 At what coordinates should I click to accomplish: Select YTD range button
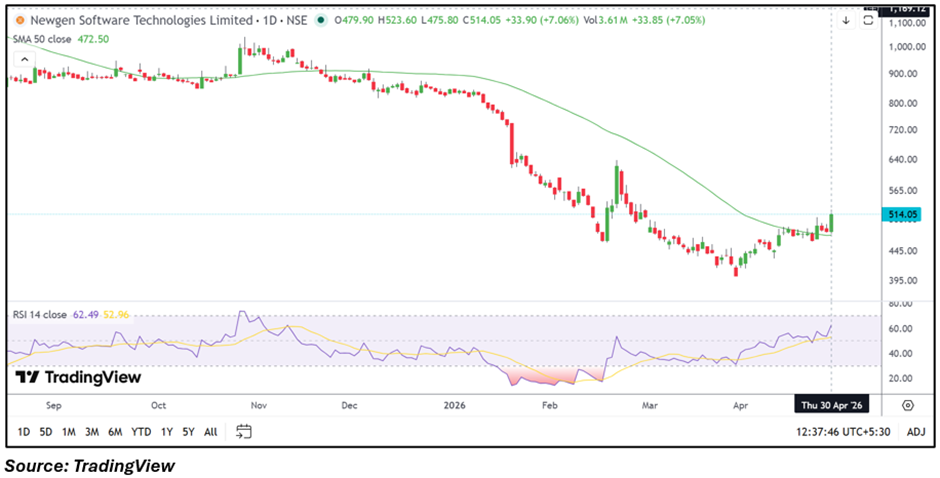tap(141, 432)
